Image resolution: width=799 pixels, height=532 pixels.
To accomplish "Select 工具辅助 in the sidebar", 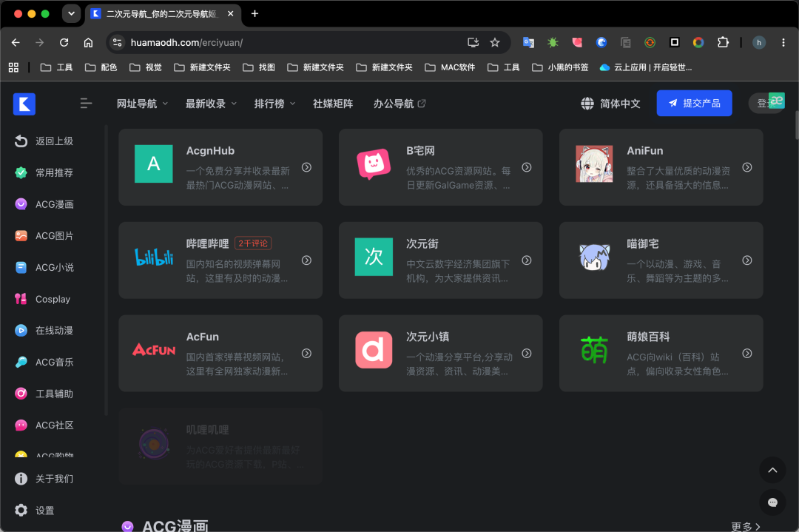I will point(45,394).
